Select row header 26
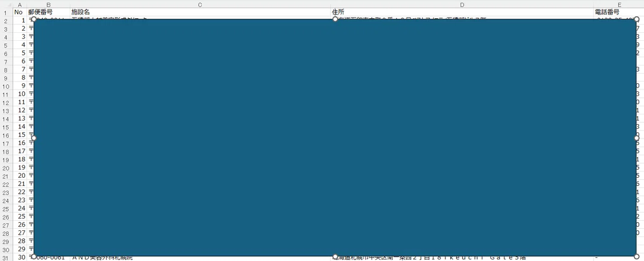The image size is (644, 261). tap(6, 217)
